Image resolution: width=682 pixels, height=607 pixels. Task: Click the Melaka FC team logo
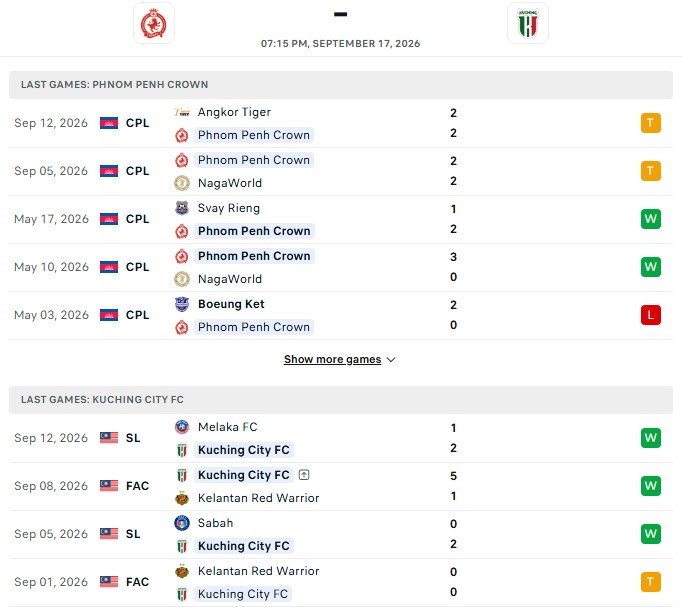[182, 427]
